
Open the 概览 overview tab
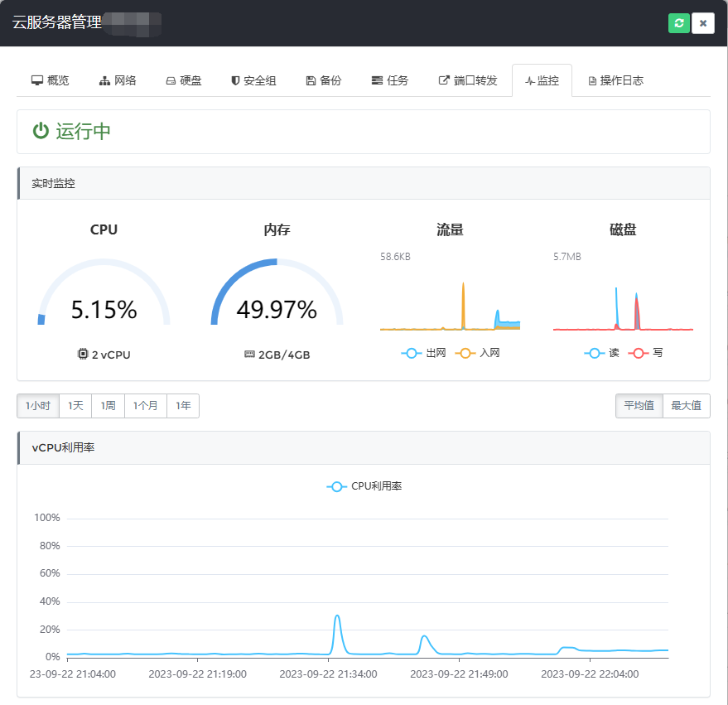(x=51, y=81)
